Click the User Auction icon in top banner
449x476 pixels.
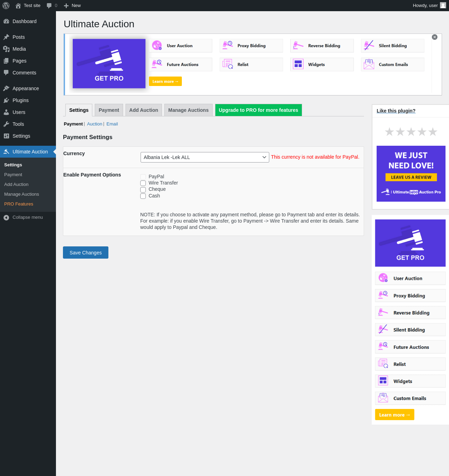[157, 45]
